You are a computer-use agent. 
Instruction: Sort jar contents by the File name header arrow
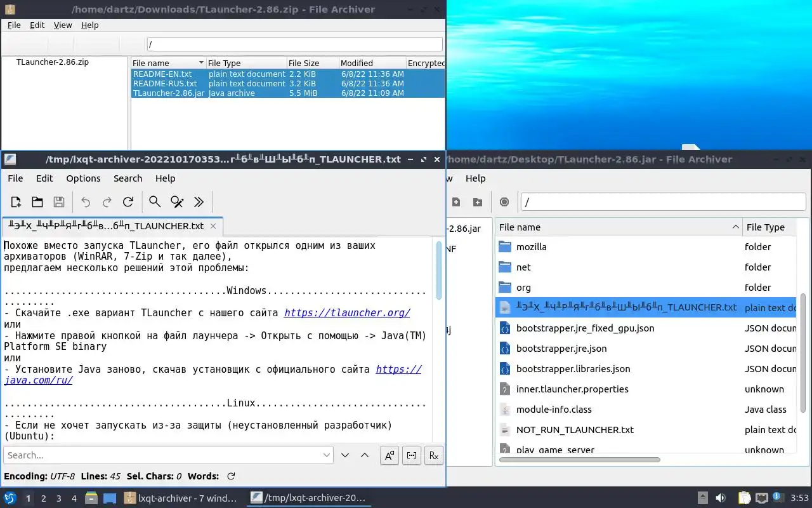coord(736,227)
